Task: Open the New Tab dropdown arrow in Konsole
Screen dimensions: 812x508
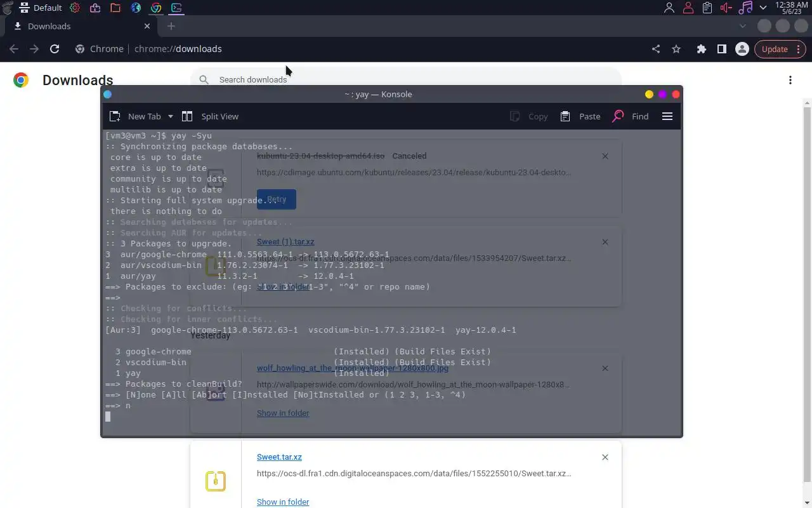Action: [171, 116]
